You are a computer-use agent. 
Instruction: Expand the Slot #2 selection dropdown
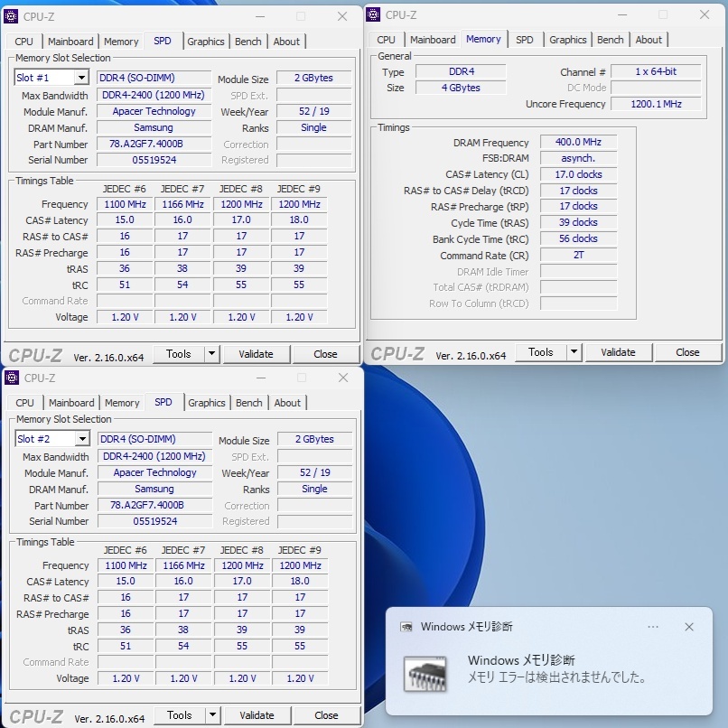pyautogui.click(x=82, y=439)
